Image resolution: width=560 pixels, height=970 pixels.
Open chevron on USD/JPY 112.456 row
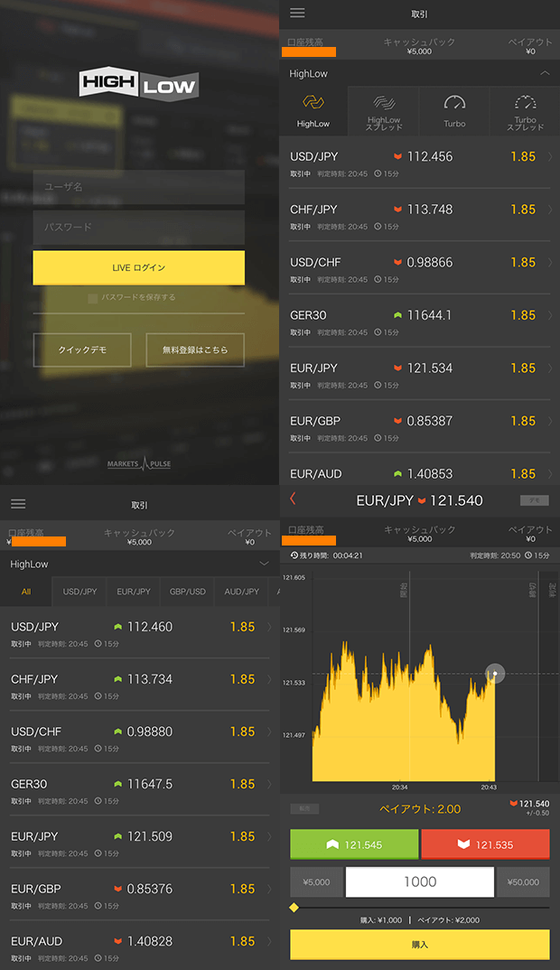pos(549,157)
